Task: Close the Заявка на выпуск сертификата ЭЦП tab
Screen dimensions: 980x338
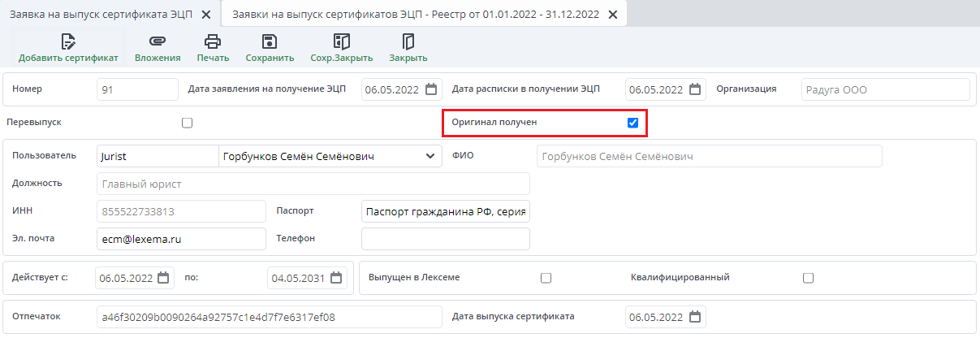Action: (206, 15)
